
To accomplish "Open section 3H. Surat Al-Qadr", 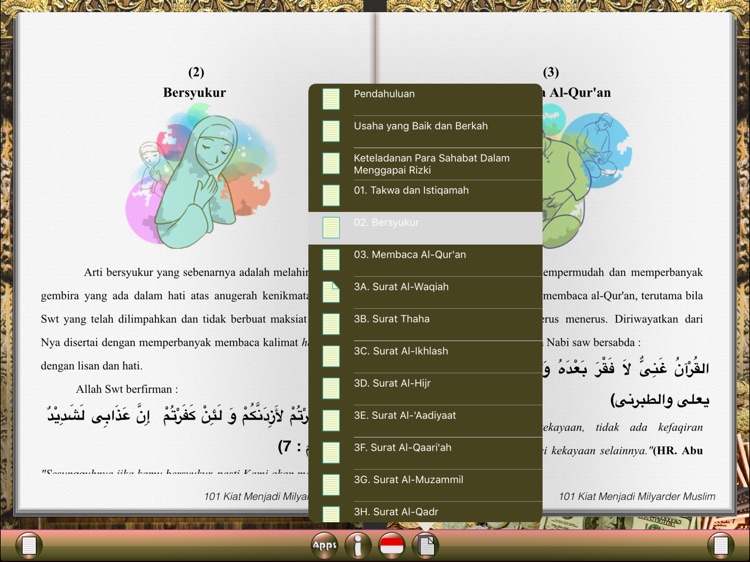I will click(425, 512).
